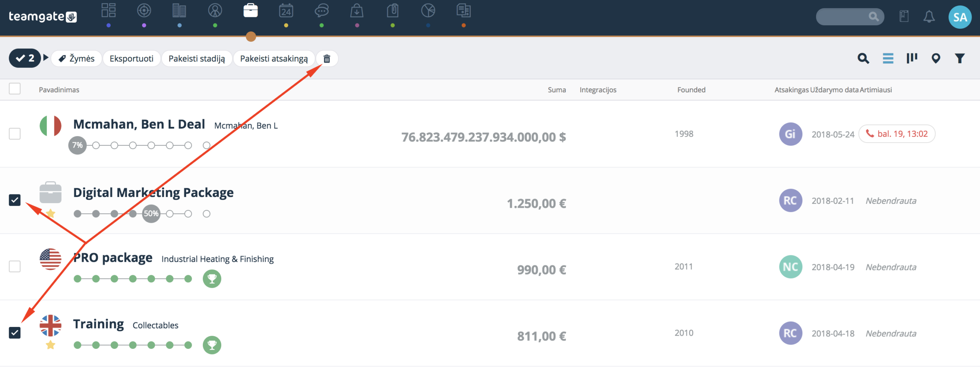
Task: Open the calendar 24 icon
Action: [x=286, y=11]
